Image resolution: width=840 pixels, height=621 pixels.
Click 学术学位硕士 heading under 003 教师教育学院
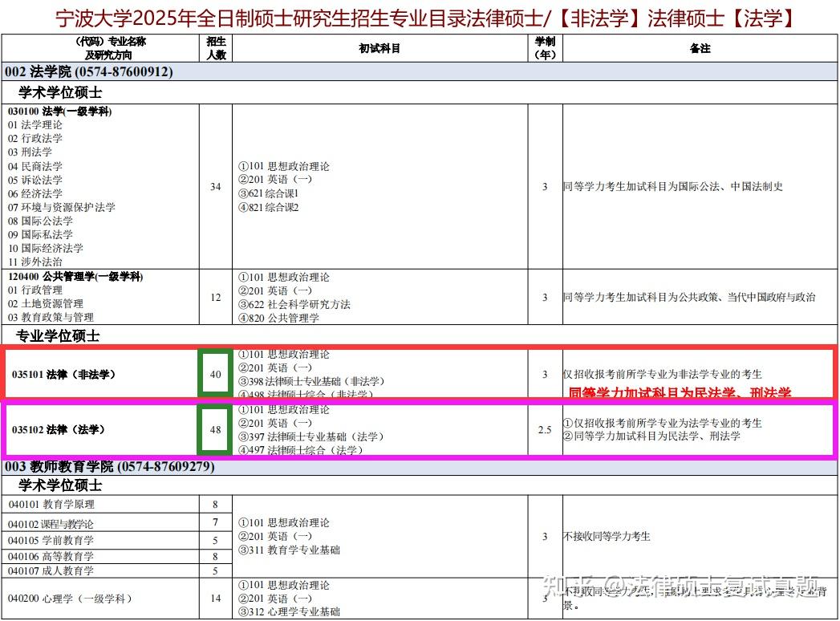coord(60,485)
